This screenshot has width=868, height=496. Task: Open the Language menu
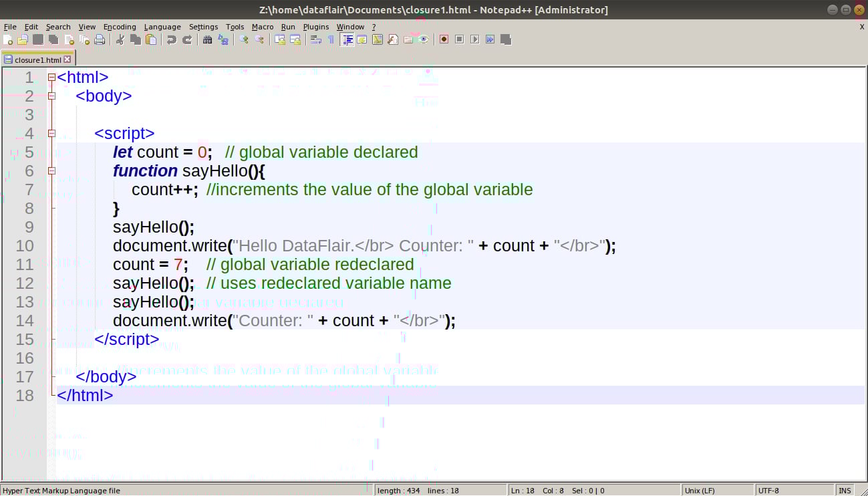162,27
